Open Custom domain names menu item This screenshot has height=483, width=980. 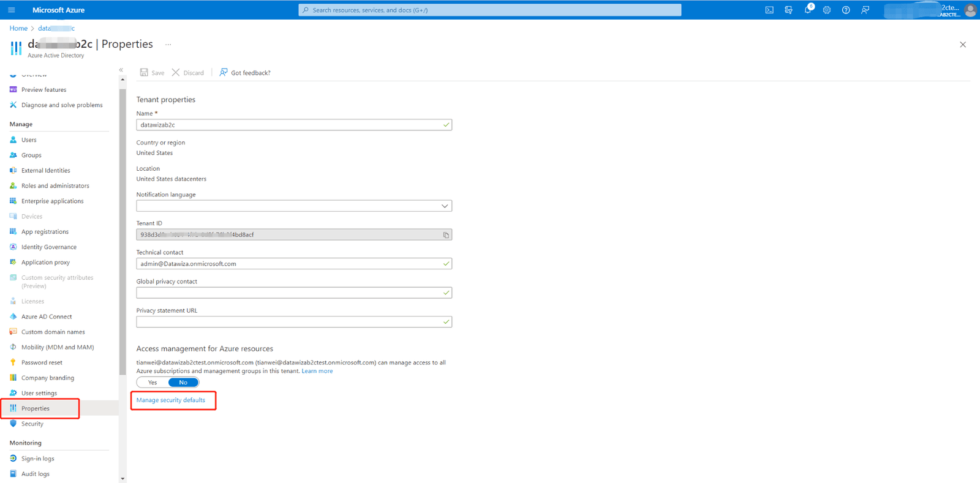[53, 332]
